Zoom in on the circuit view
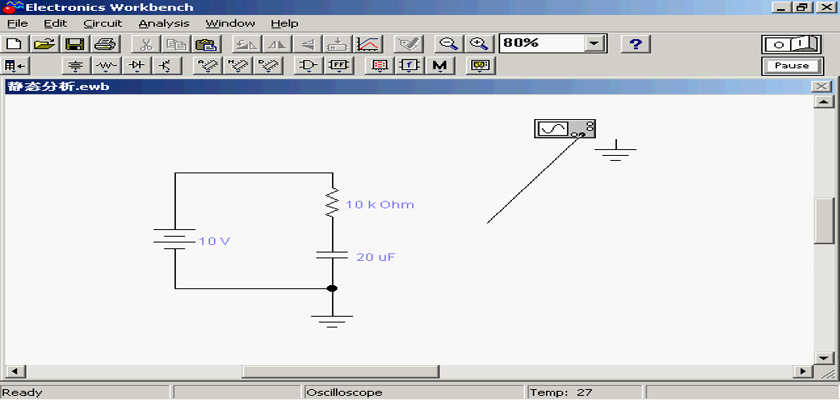840x400 pixels. coord(478,43)
